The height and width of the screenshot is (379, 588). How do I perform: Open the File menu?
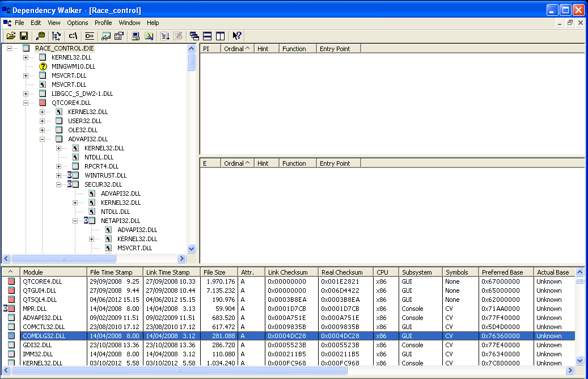[19, 23]
